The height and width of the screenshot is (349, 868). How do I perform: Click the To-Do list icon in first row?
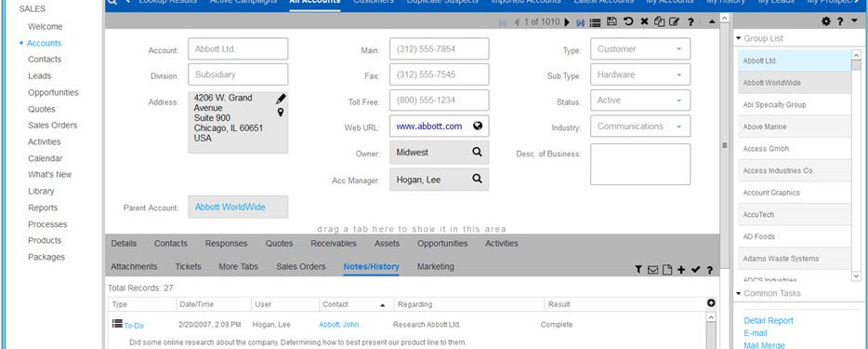coord(117,324)
